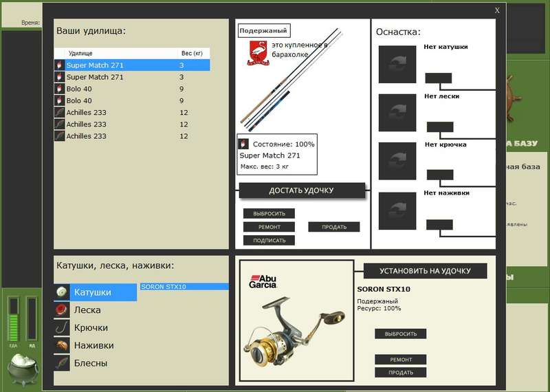
Task: Click the empty reel slot icon
Action: pyautogui.click(x=397, y=64)
